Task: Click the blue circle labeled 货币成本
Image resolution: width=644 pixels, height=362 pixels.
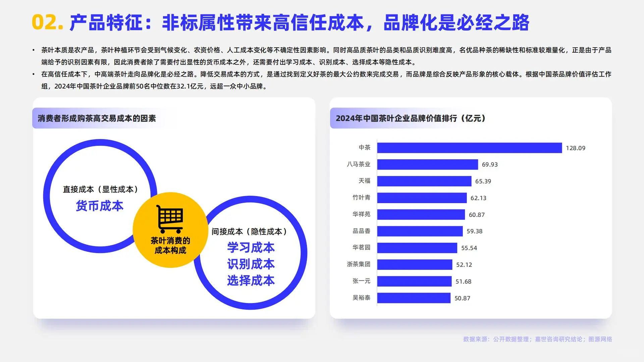Action: point(100,206)
